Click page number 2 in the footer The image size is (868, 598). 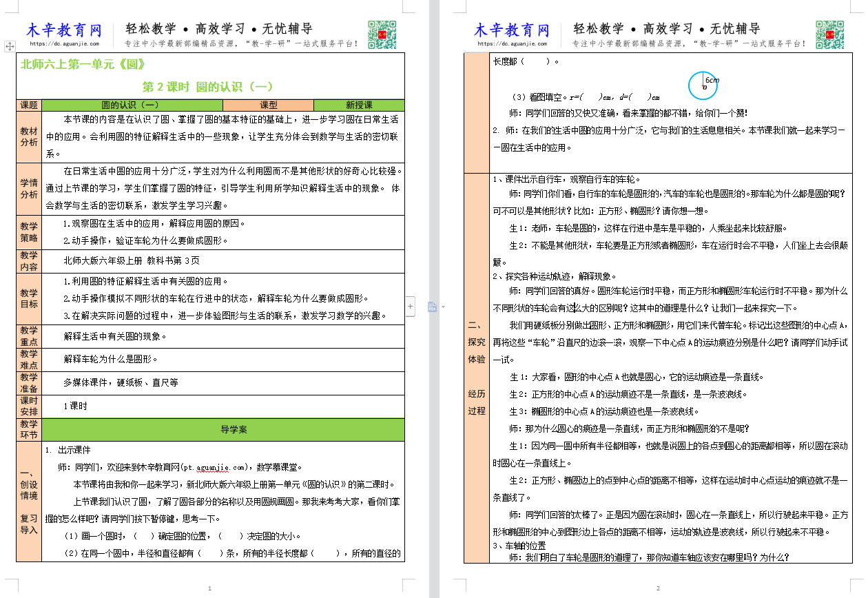click(658, 589)
